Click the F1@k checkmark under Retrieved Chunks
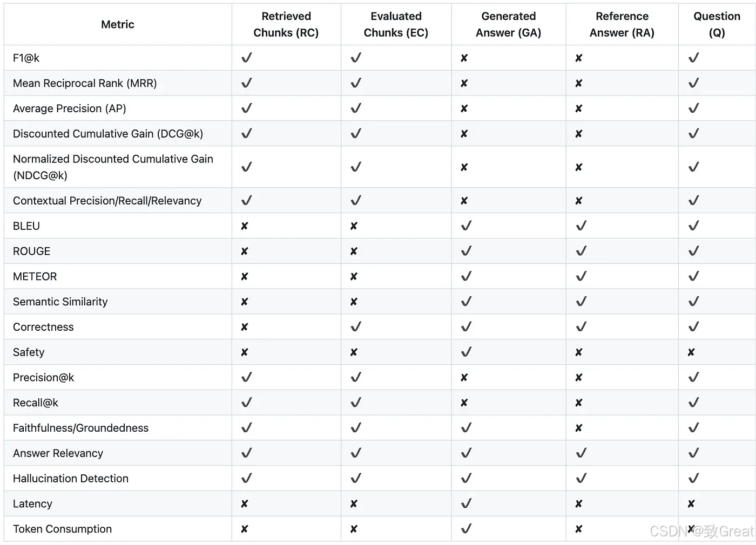The image size is (756, 545). tap(247, 58)
